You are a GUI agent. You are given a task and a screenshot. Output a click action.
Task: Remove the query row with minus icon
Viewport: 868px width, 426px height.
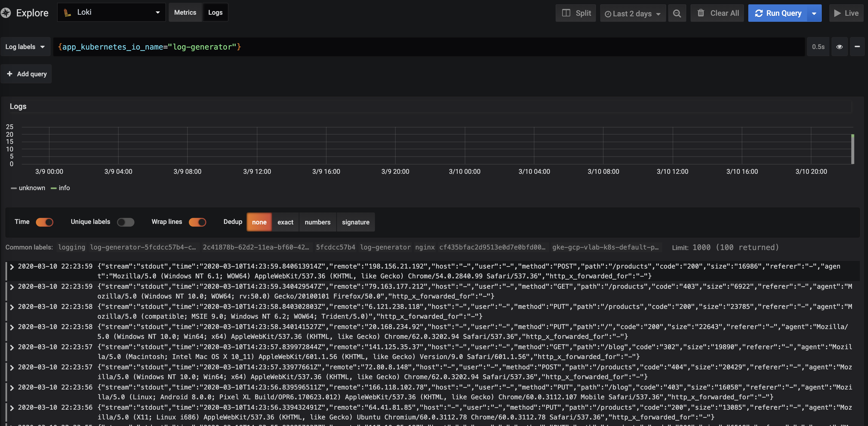[857, 47]
